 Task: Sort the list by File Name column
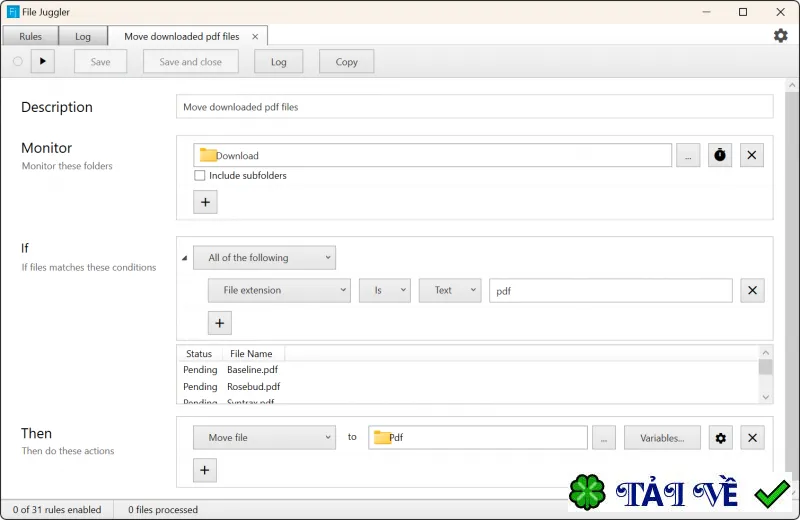pyautogui.click(x=251, y=354)
